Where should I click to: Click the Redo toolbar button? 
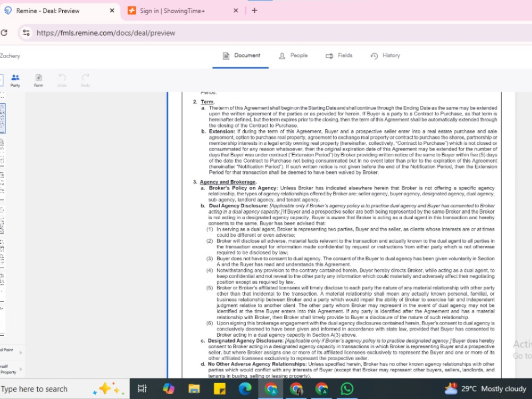pyautogui.click(x=85, y=81)
